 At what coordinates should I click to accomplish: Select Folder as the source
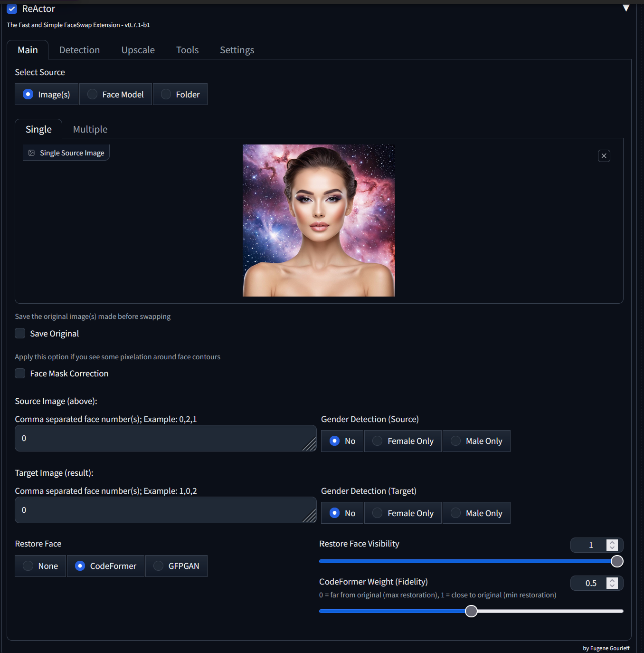(x=165, y=94)
